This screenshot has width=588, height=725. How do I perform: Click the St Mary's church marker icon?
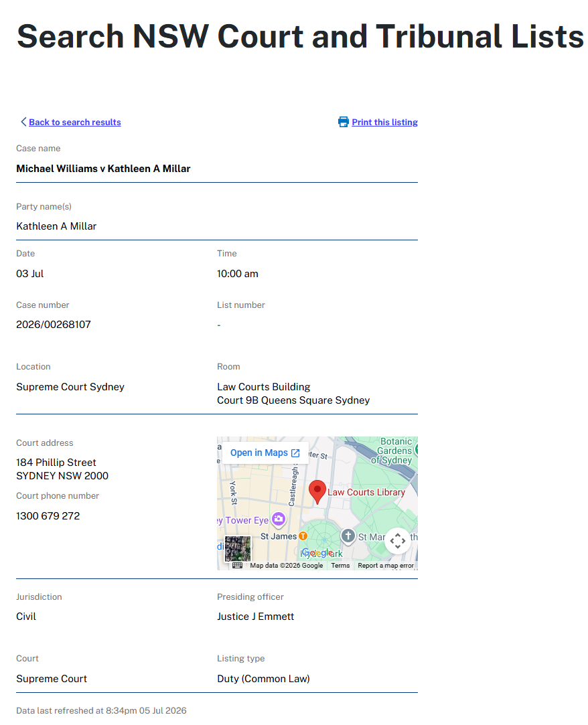click(x=348, y=536)
